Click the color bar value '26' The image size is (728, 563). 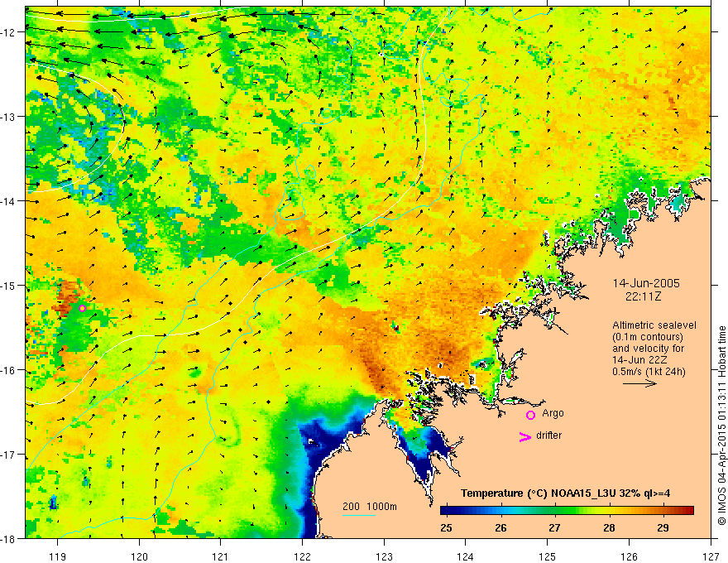click(500, 527)
